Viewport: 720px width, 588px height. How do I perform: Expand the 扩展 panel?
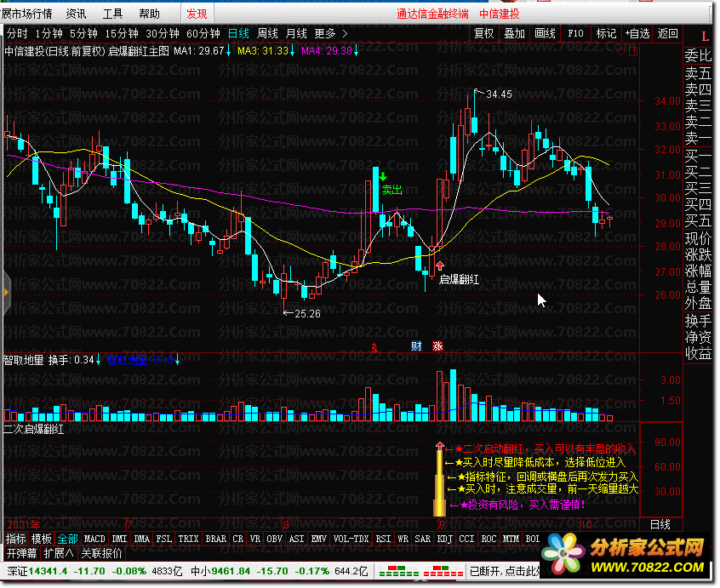59,553
